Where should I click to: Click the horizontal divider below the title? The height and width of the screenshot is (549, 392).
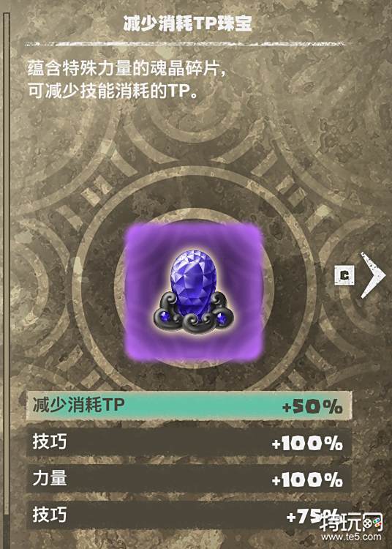(185, 44)
